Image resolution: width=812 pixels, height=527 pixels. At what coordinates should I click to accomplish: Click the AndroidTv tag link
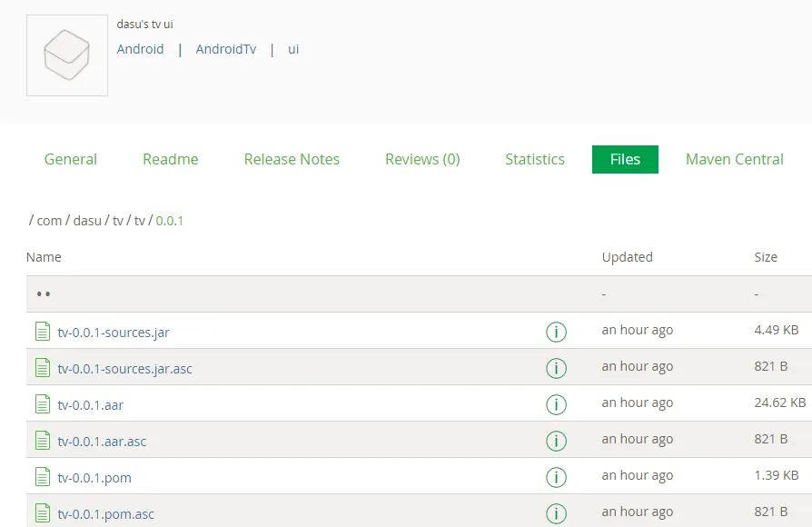pos(226,49)
